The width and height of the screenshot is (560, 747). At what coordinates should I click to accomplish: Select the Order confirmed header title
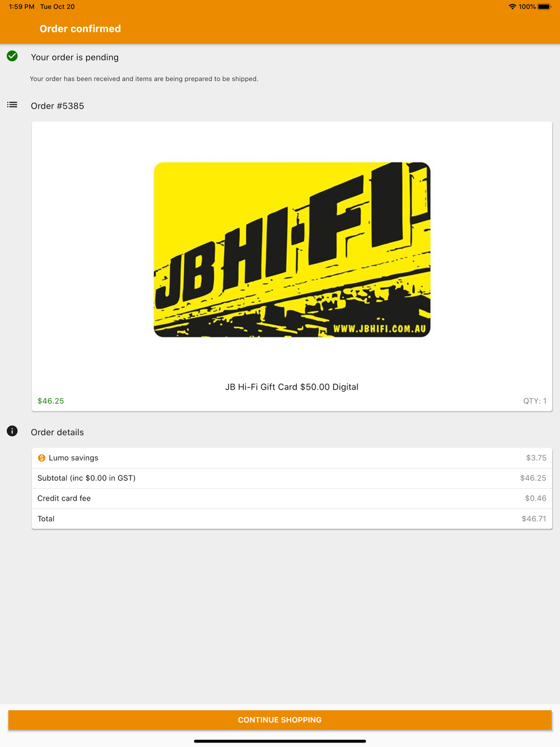tap(80, 29)
